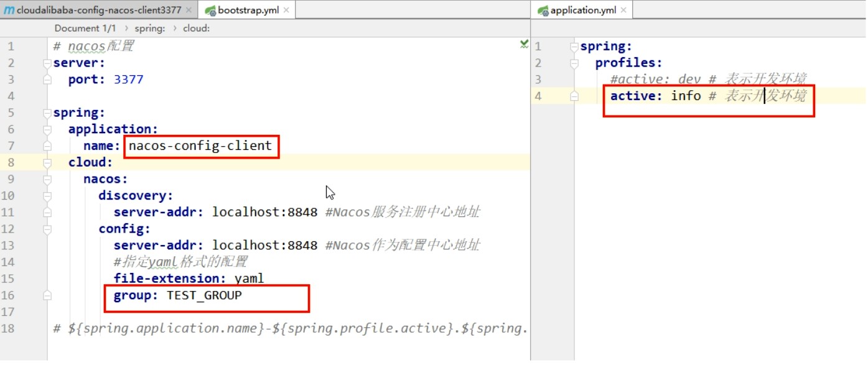Click the 'active:' key on line 4
Viewport: 868px width, 365px height.
pyautogui.click(x=637, y=96)
